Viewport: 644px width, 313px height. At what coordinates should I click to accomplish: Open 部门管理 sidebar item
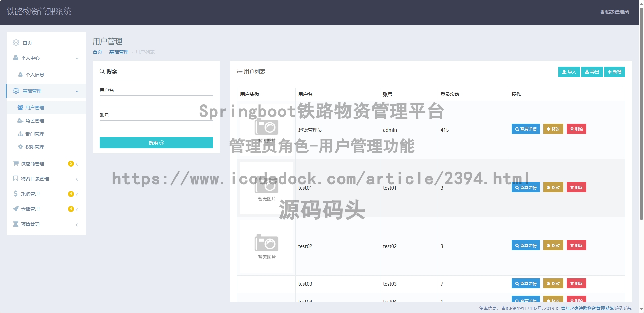[x=46, y=134]
